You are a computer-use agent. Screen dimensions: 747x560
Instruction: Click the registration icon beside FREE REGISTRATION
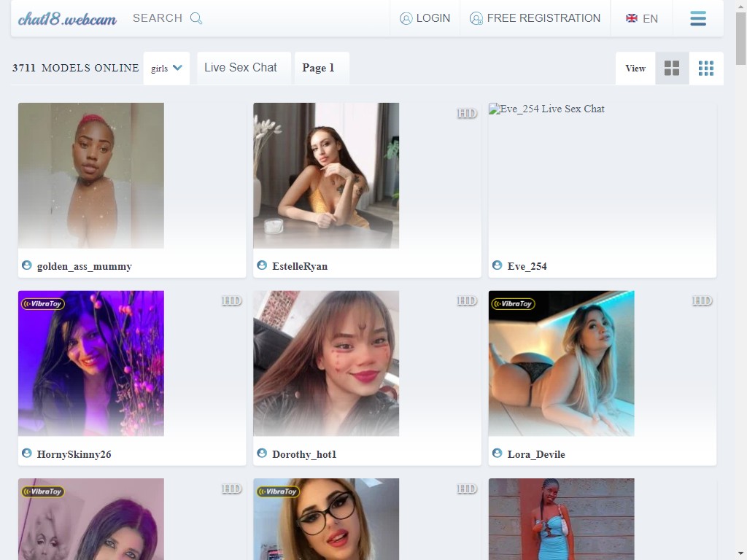click(476, 18)
